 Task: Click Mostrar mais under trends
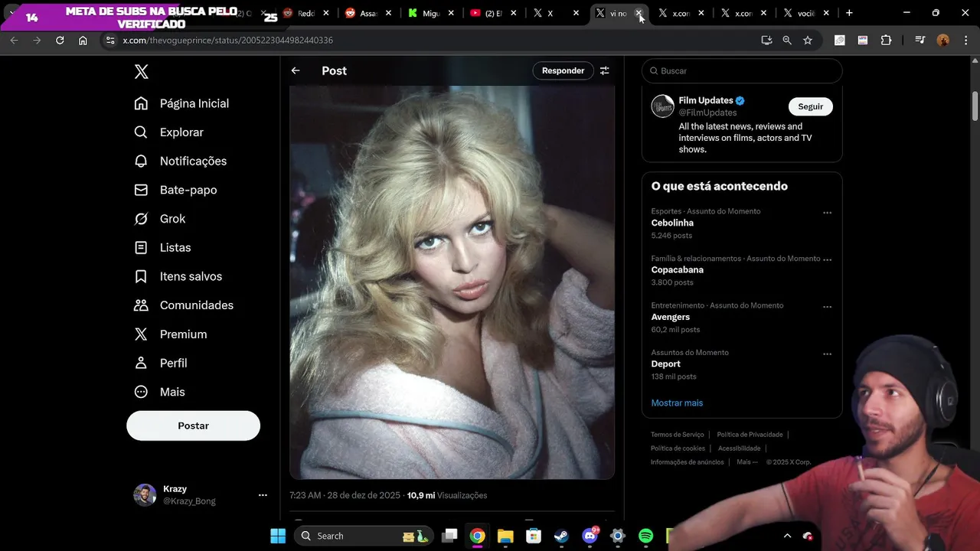point(677,403)
